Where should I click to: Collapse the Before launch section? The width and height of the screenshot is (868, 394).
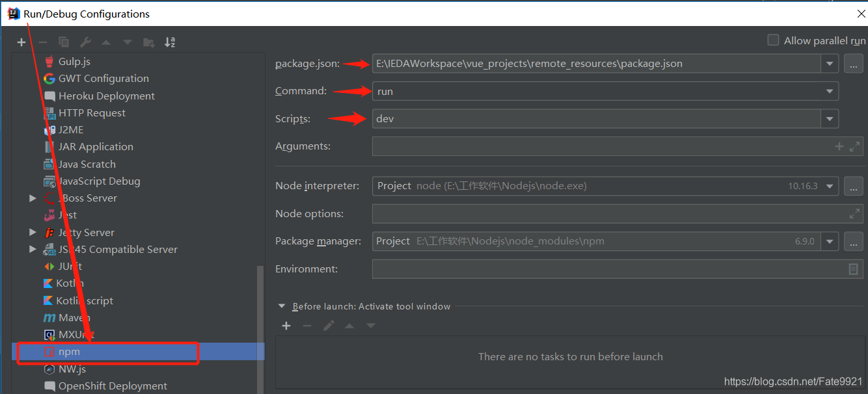pyautogui.click(x=282, y=306)
